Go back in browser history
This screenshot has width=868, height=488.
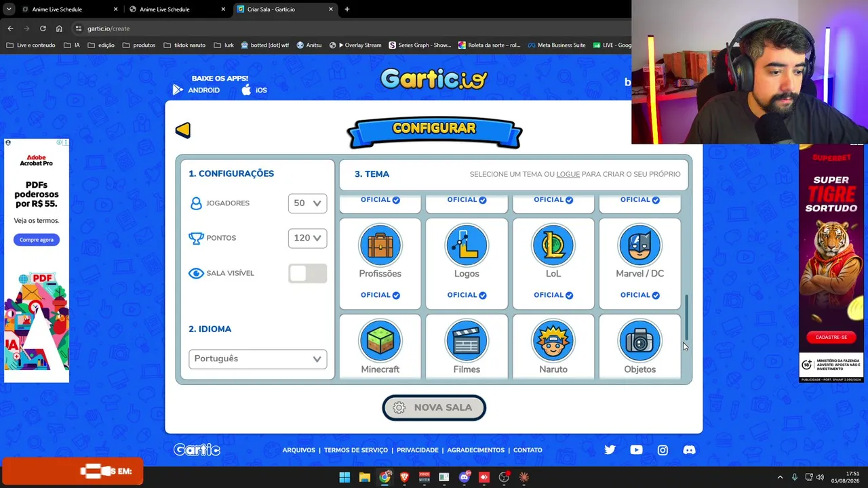tap(10, 28)
